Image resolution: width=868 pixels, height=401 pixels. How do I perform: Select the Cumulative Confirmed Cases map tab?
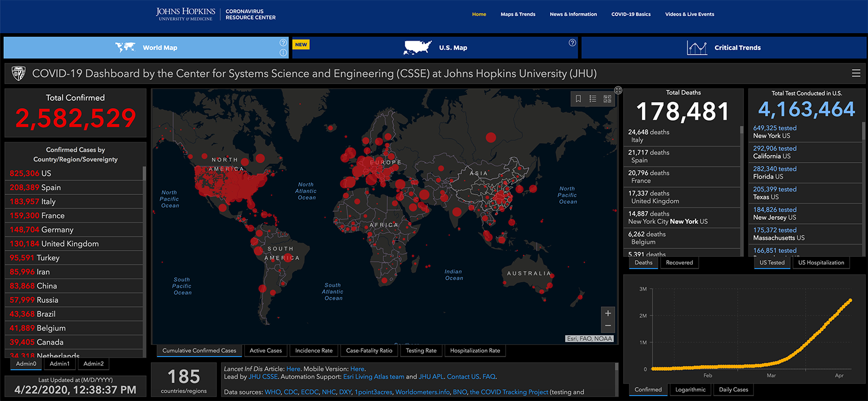click(199, 350)
